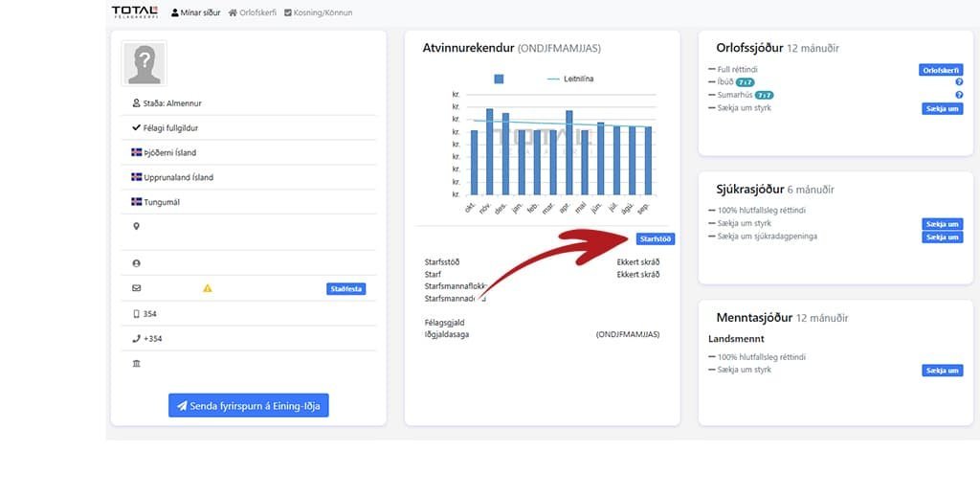Viewport: 980px width, 497px height.
Task: Click the envelope email icon
Action: (136, 288)
